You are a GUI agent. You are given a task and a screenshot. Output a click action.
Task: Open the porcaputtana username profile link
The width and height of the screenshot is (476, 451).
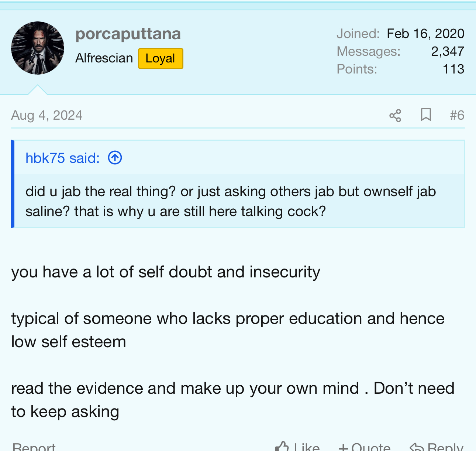point(128,34)
